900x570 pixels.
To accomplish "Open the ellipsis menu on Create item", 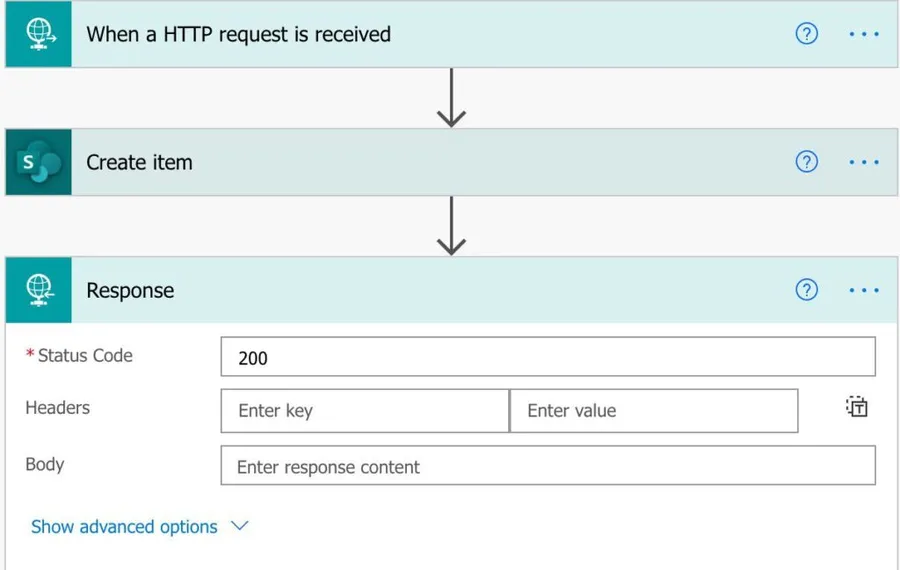I will [x=863, y=162].
